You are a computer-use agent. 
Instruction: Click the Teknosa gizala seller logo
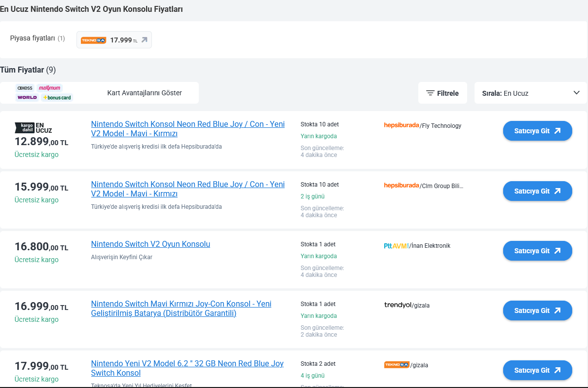coord(397,365)
